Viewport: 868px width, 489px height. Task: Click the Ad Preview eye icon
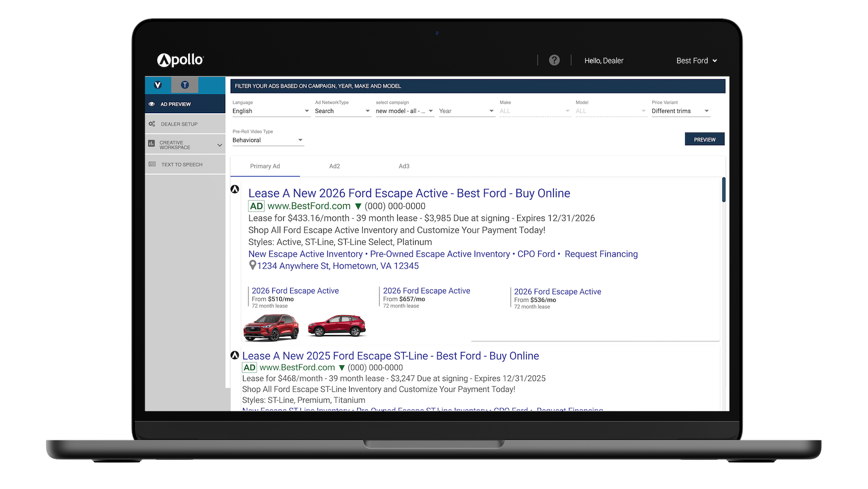(x=152, y=104)
